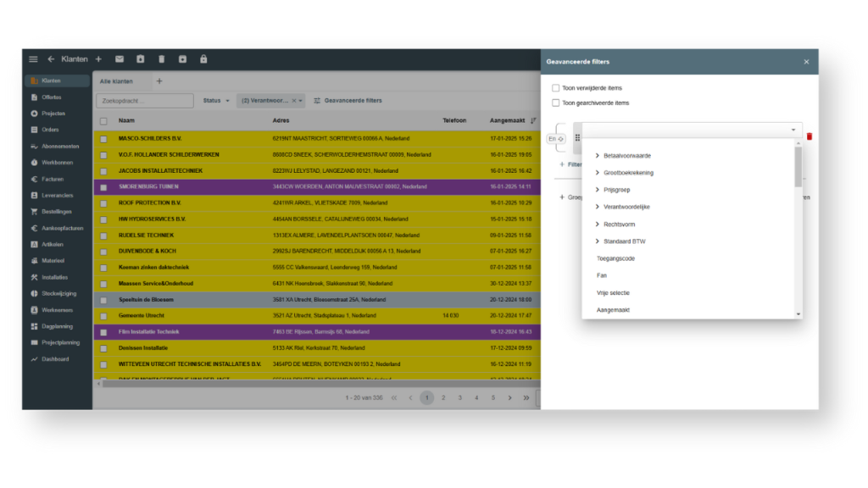
Task: Click the back arrow next to Klanten
Action: [x=51, y=59]
